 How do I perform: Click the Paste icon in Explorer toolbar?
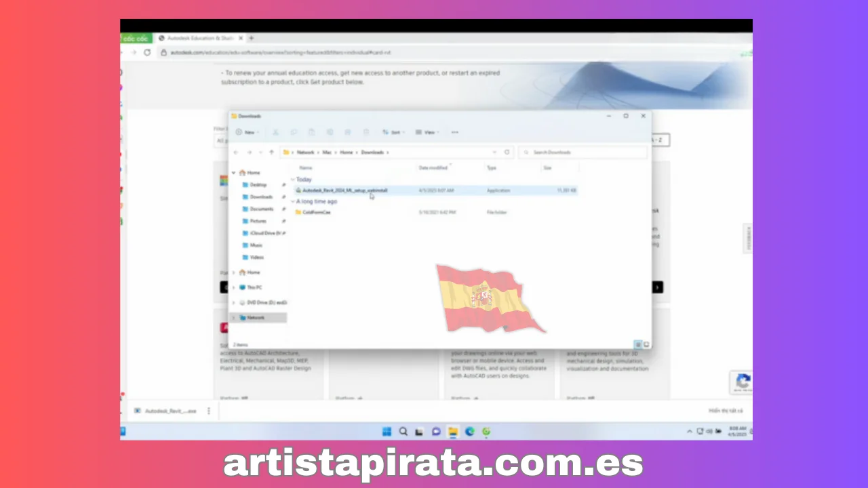click(x=312, y=132)
